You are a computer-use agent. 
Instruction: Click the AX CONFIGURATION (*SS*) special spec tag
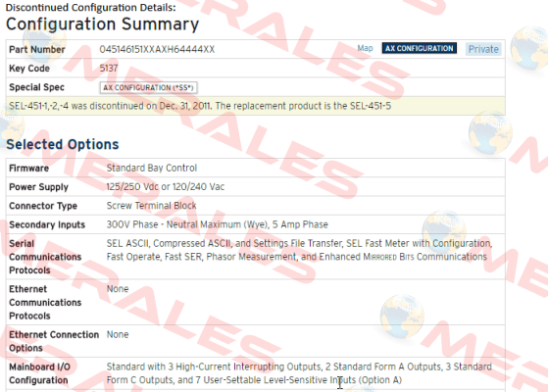click(149, 87)
